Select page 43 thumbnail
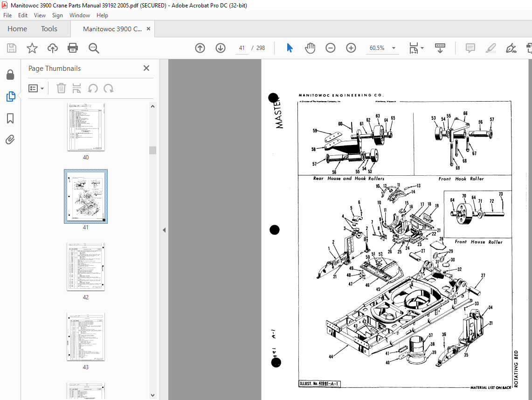The image size is (532, 400). (x=86, y=337)
